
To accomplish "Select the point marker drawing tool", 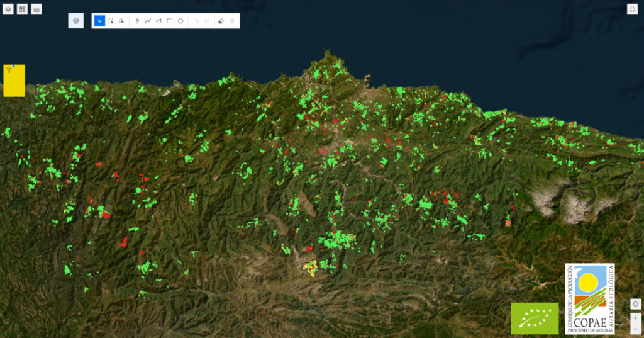I will pos(137,21).
